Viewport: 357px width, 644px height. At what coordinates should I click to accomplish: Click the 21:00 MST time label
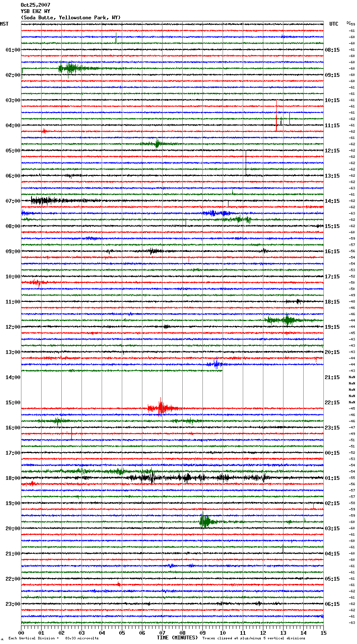pos(13,554)
